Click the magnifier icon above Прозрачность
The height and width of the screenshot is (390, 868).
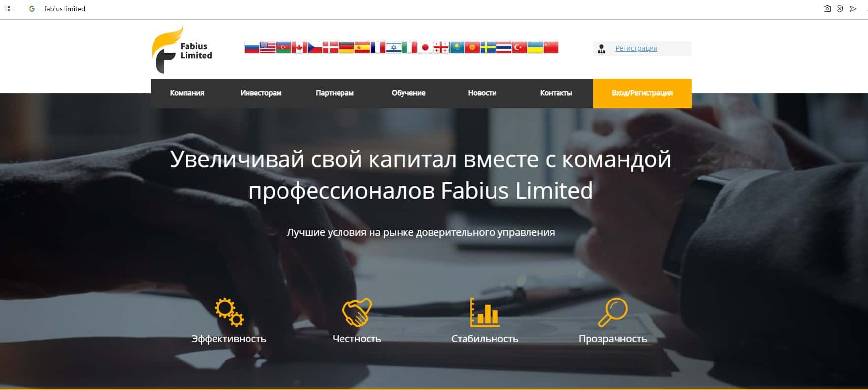(613, 312)
